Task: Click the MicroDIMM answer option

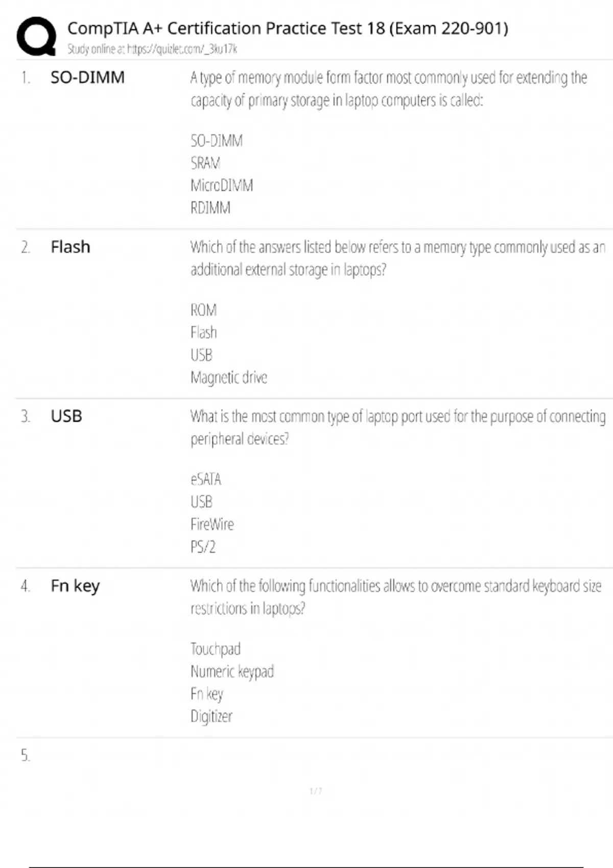Action: pyautogui.click(x=222, y=185)
